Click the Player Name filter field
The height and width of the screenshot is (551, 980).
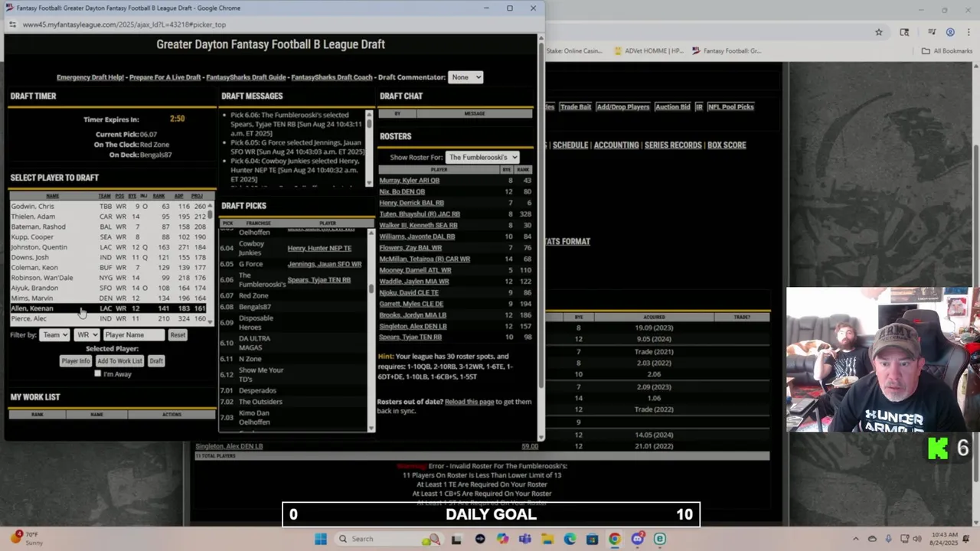pyautogui.click(x=133, y=334)
